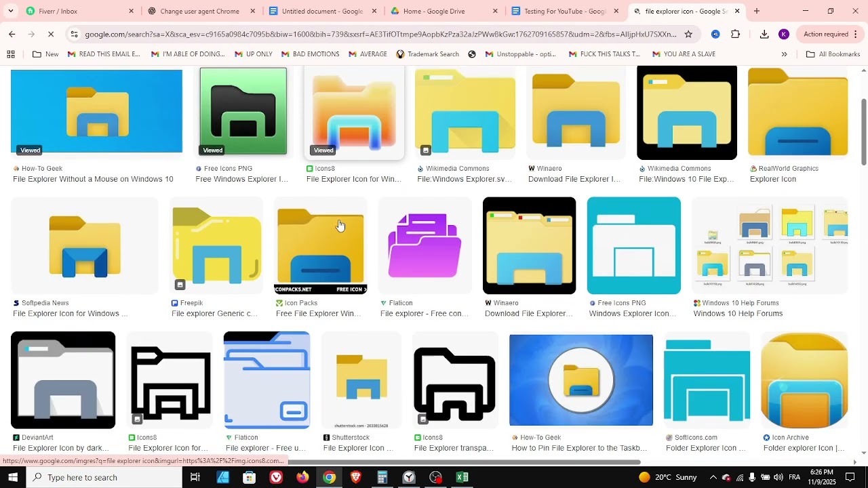
Task: Open Chrome three-dot menu
Action: point(856,34)
